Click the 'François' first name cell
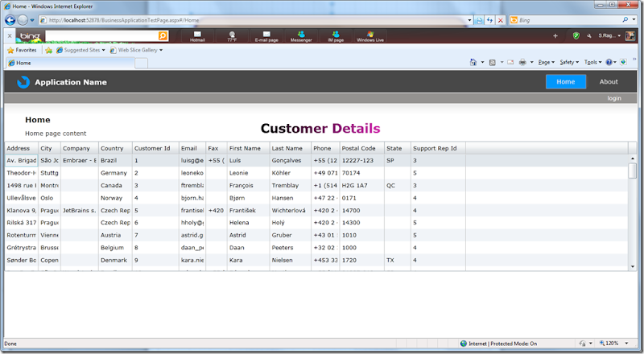The image size is (644, 354). click(x=249, y=185)
